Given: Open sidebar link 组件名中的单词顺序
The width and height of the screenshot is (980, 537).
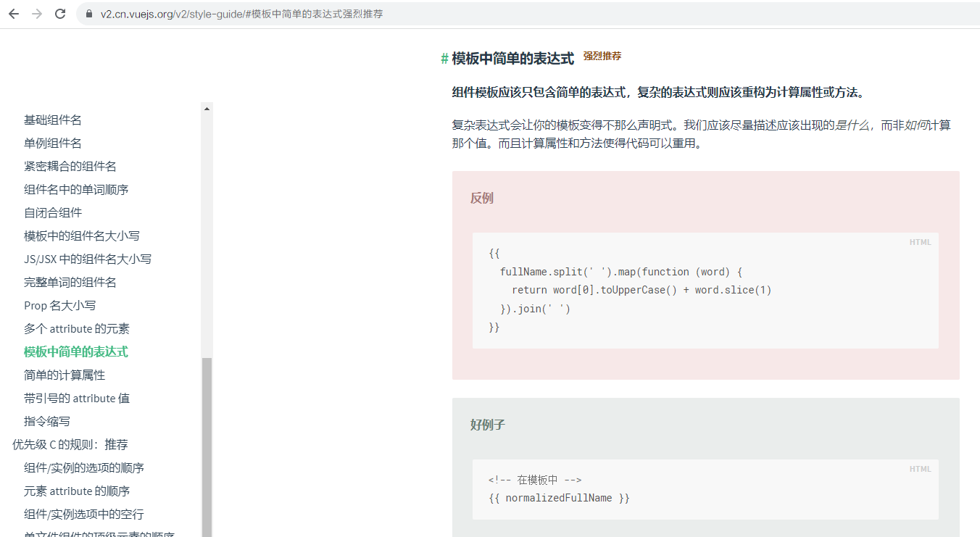Looking at the screenshot, I should 76,189.
